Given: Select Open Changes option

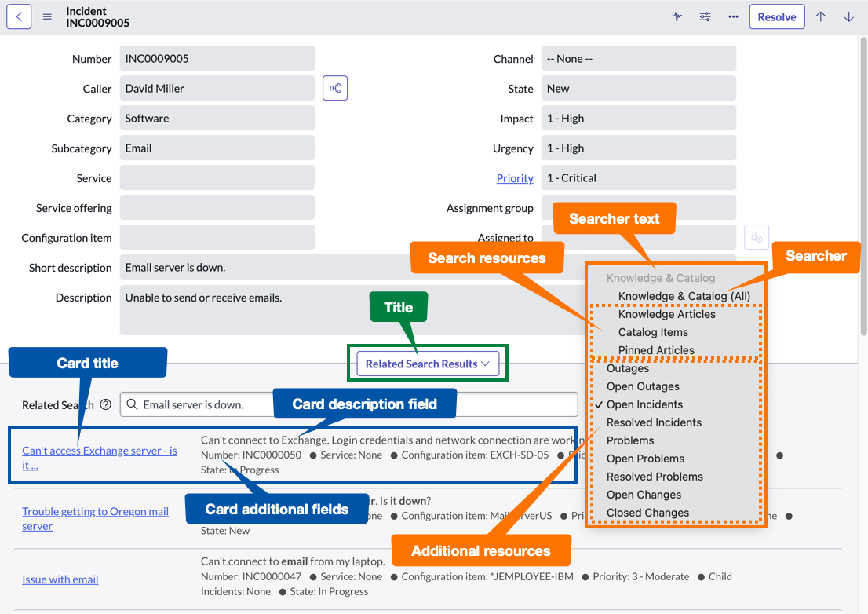Looking at the screenshot, I should (x=644, y=495).
